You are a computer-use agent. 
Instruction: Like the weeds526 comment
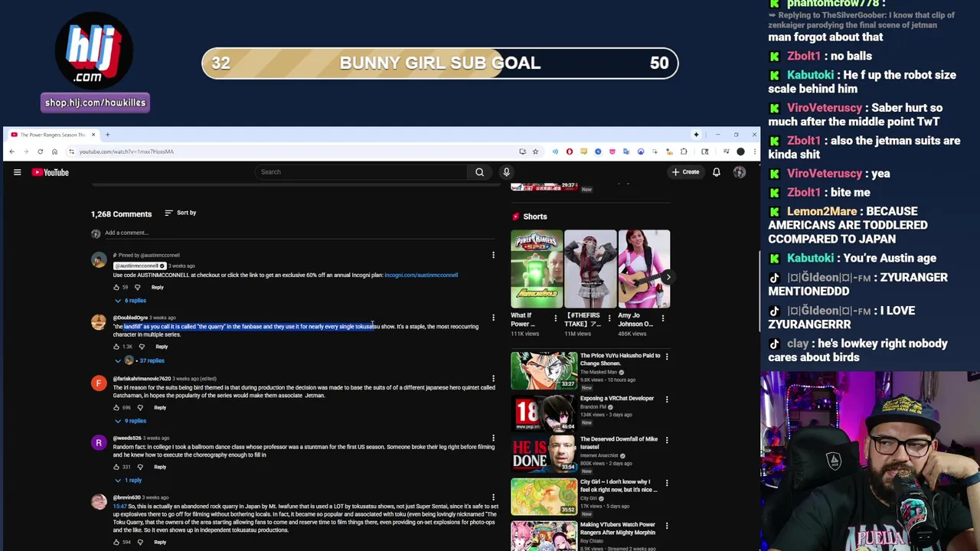point(116,467)
